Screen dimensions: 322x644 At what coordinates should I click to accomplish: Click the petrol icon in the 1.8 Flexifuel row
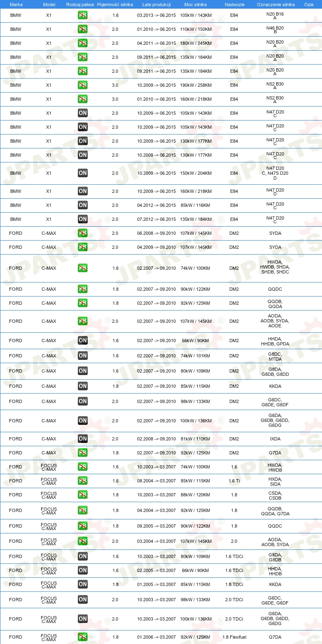coord(83,637)
